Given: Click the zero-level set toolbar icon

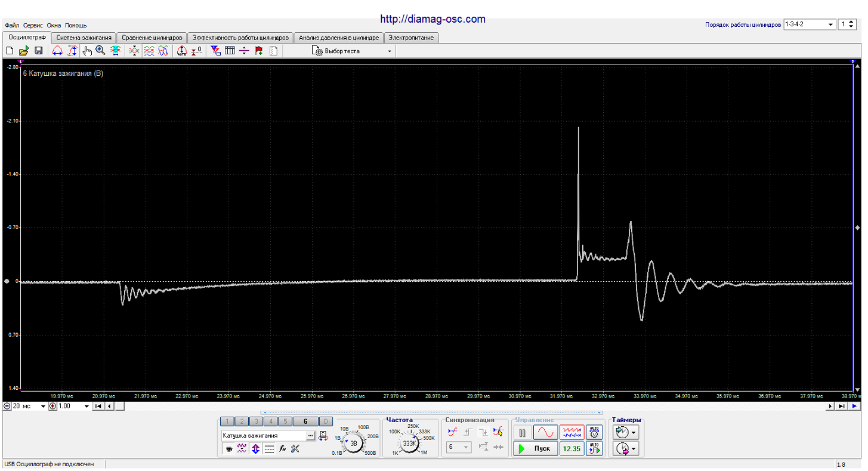Looking at the screenshot, I should tap(196, 51).
